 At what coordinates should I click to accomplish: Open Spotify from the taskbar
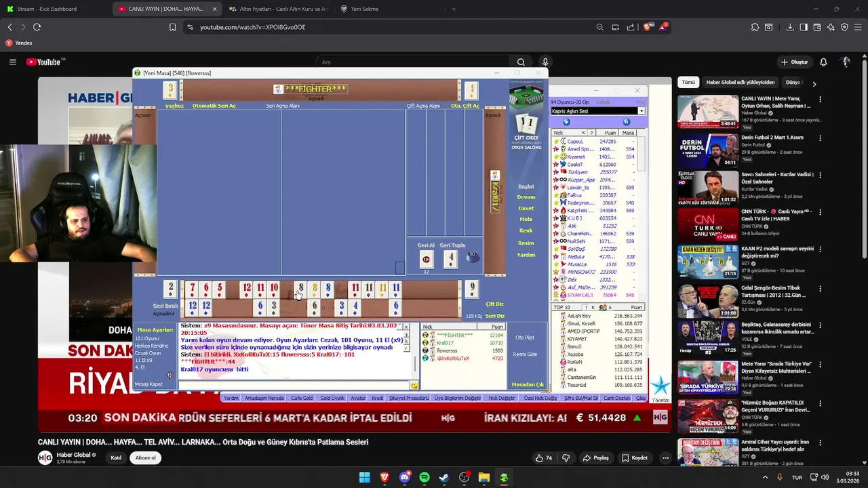(x=425, y=477)
